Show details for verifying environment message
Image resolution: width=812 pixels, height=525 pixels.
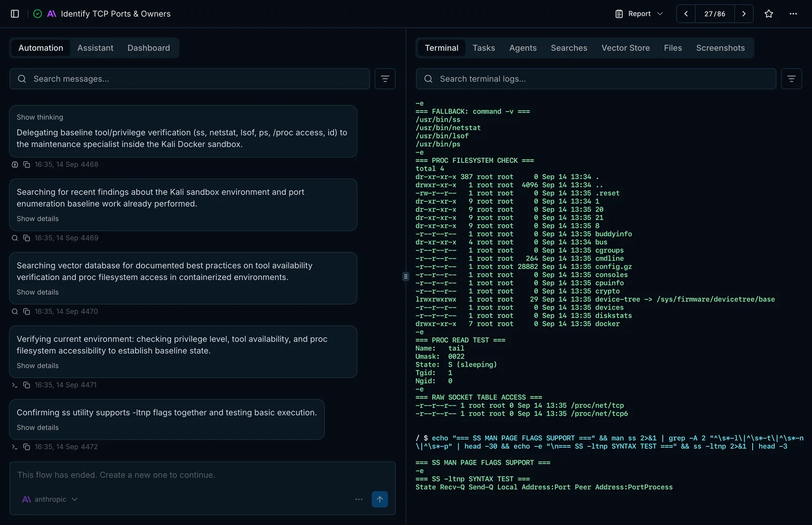pyautogui.click(x=38, y=366)
